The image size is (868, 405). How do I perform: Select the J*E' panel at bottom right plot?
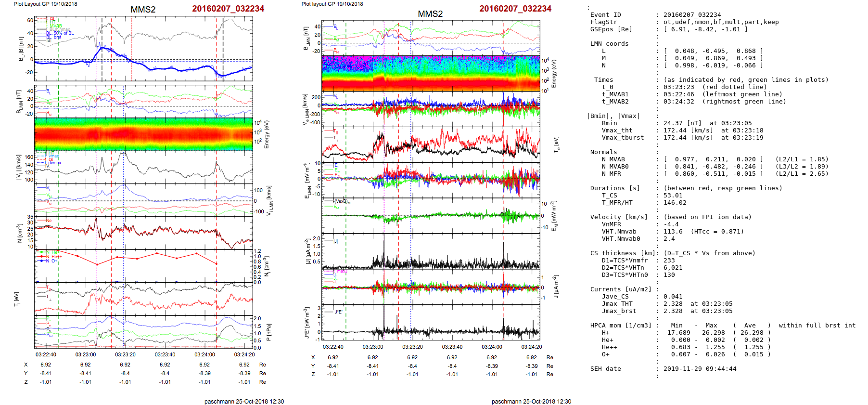click(431, 322)
